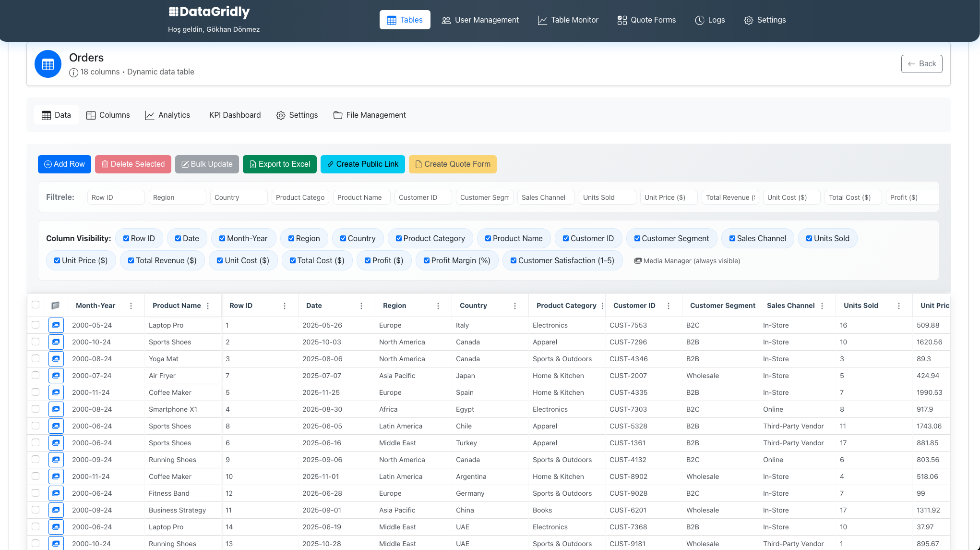Open top navigation Settings
Viewport: 980px width, 550px height.
(x=765, y=20)
